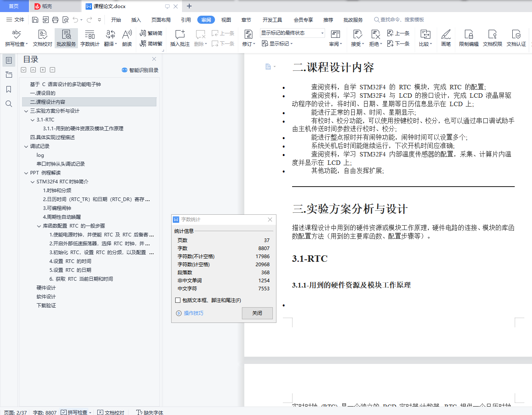Screen dimensions: 532x415
Task: Convert text with 简转繁 button
Action: 151,43
